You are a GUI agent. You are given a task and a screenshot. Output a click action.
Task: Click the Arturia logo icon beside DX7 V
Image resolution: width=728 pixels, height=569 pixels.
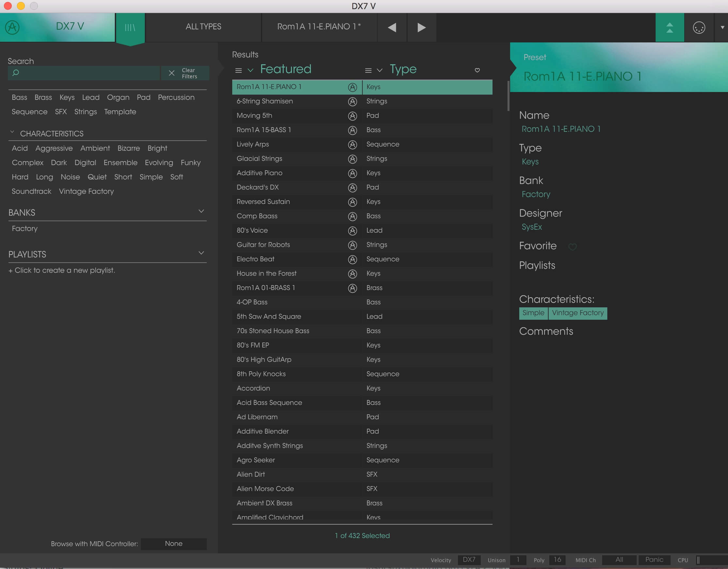(x=12, y=27)
